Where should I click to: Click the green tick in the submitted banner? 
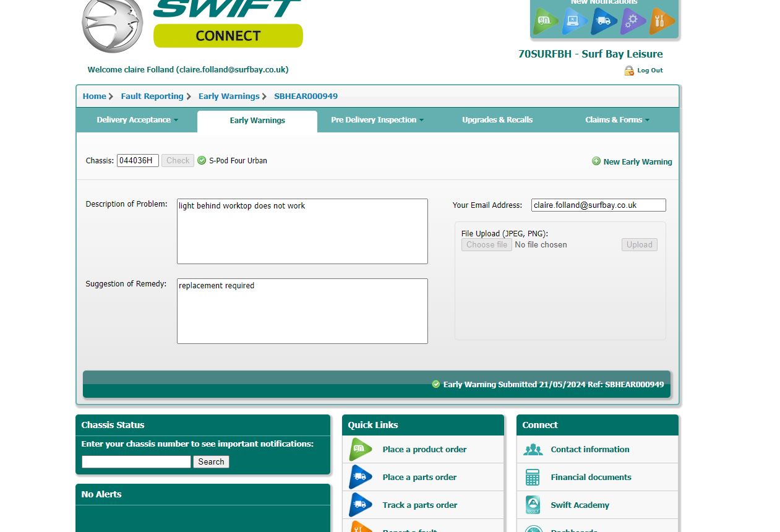click(x=436, y=384)
